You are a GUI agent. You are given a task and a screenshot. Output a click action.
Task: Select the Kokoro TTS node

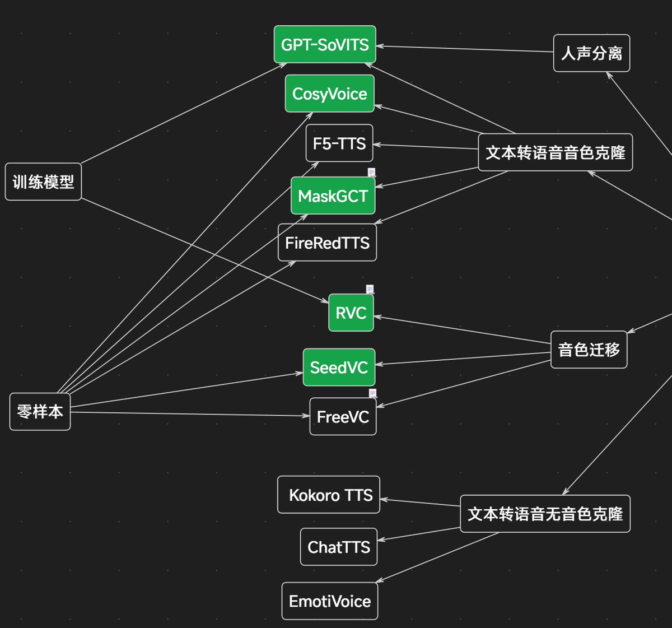[x=329, y=495]
